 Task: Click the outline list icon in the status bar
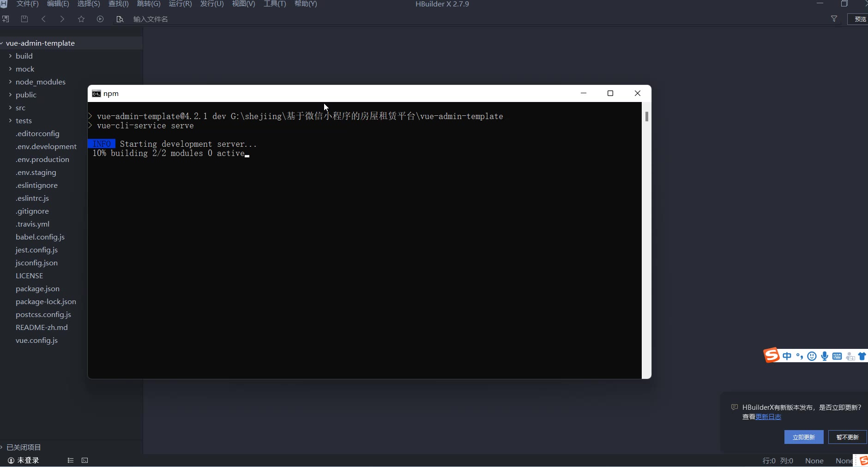pyautogui.click(x=71, y=461)
